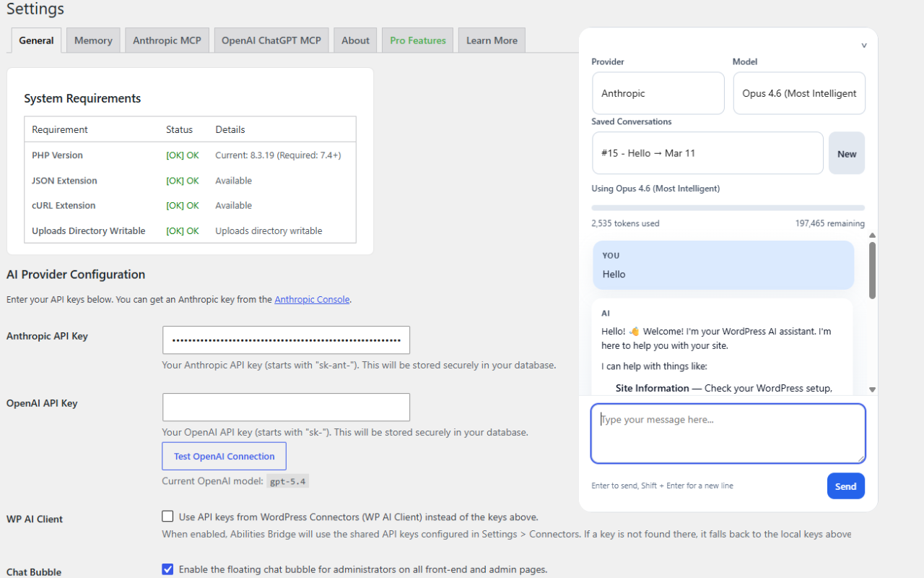The image size is (924, 578).
Task: Click the 'Hello' user message bubble
Action: click(723, 265)
